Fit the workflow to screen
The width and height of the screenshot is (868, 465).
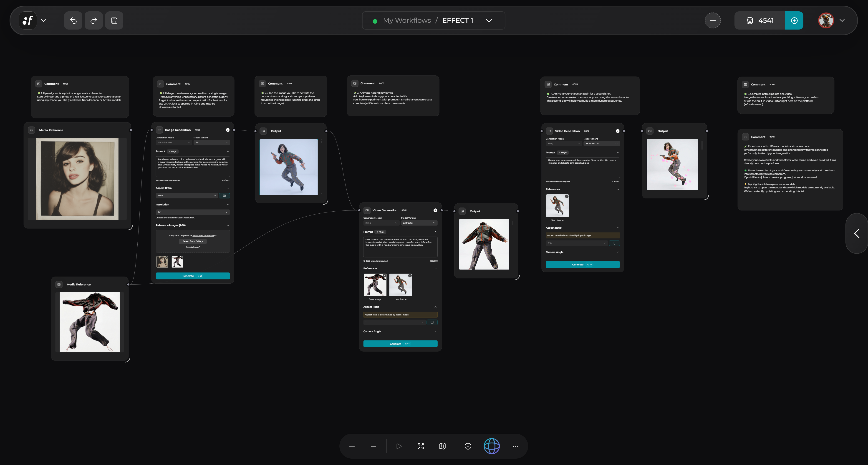[420, 446]
